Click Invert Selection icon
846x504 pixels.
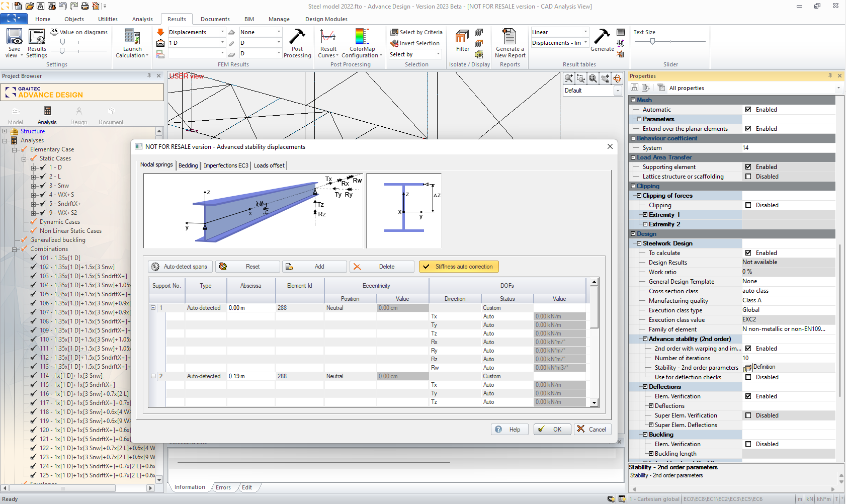click(395, 43)
